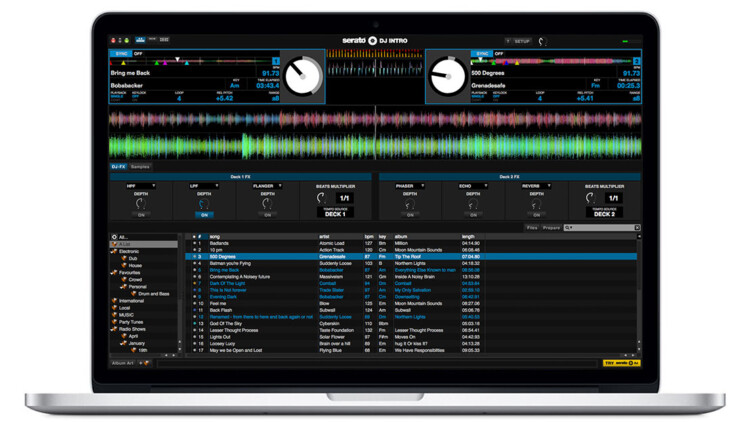Jump to green cue point on Deck 2
The width and height of the screenshot is (750, 422).
493,63
